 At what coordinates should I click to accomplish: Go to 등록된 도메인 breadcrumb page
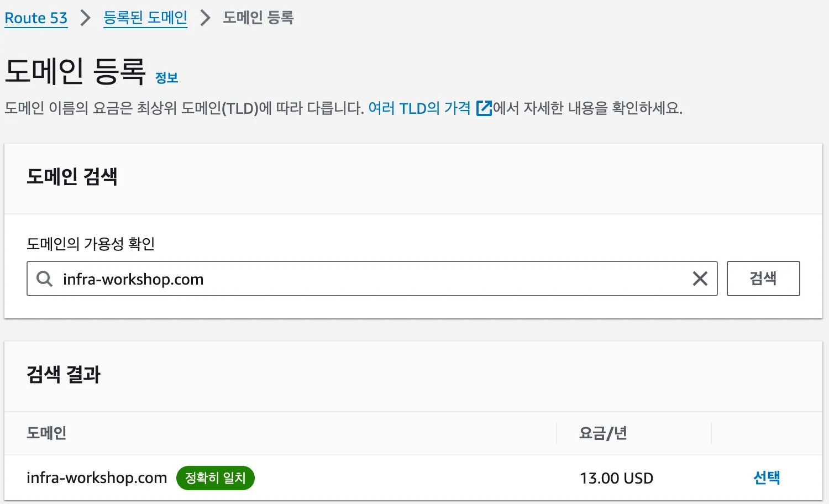[x=145, y=18]
